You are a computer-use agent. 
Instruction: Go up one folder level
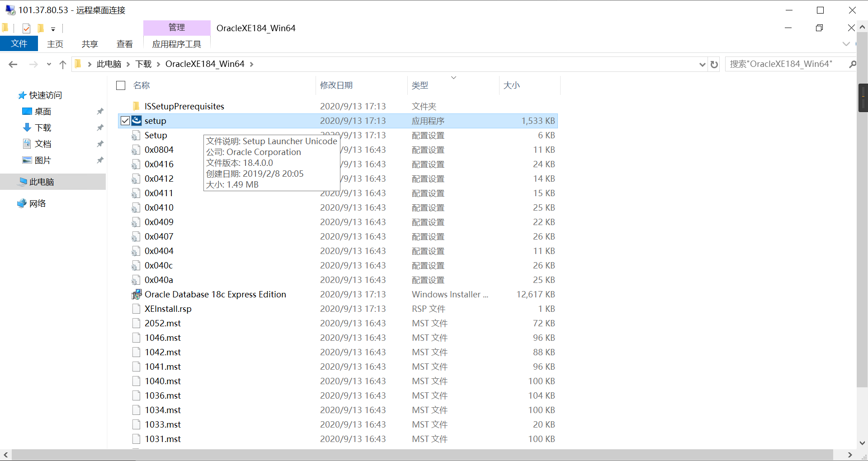coord(63,64)
